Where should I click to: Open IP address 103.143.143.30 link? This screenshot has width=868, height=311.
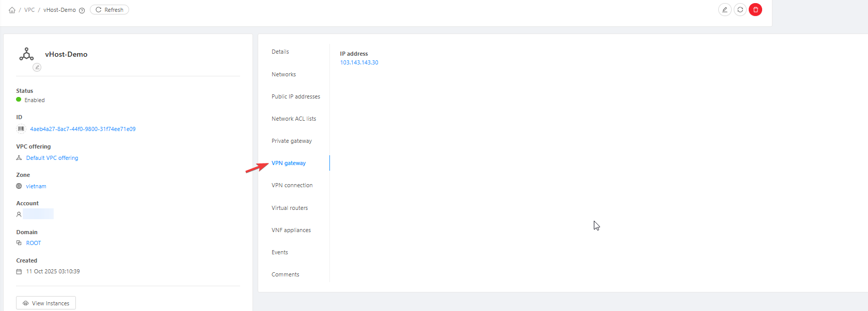coord(359,62)
